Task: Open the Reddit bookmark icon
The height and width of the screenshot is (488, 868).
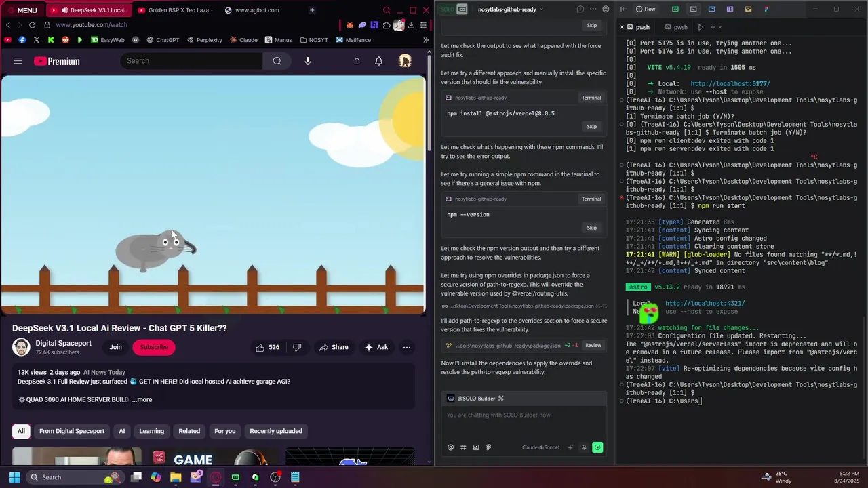Action: [65, 40]
